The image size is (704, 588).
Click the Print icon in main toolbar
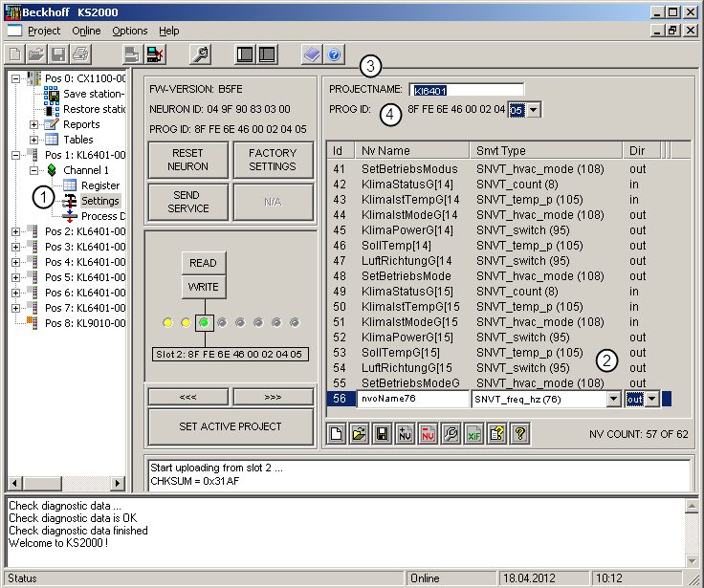coord(80,54)
